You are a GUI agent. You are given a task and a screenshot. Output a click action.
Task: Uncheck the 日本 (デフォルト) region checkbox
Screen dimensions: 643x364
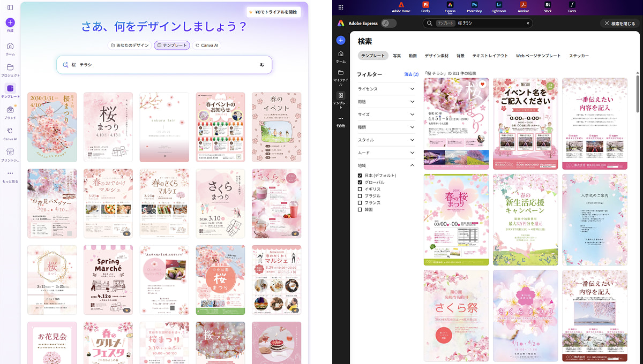coord(360,176)
